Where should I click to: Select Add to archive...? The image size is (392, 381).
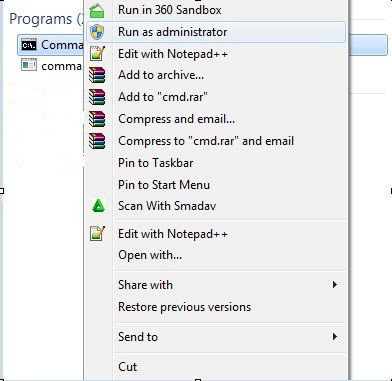[215, 75]
